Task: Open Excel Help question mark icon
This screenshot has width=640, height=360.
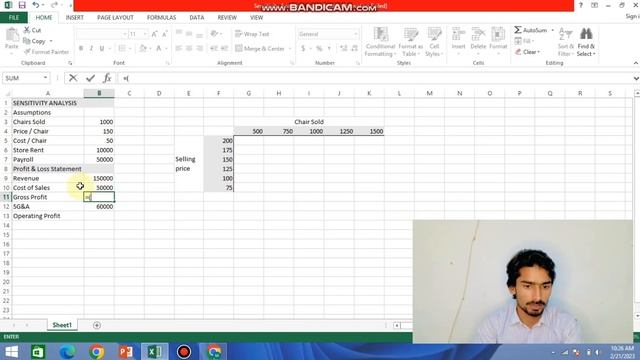Action: 580,5
